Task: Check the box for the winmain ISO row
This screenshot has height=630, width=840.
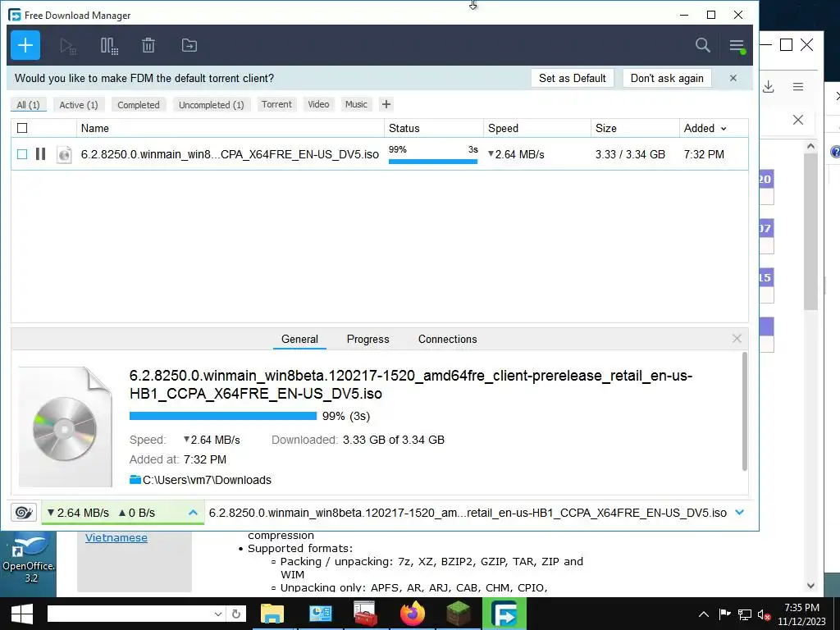Action: point(22,154)
